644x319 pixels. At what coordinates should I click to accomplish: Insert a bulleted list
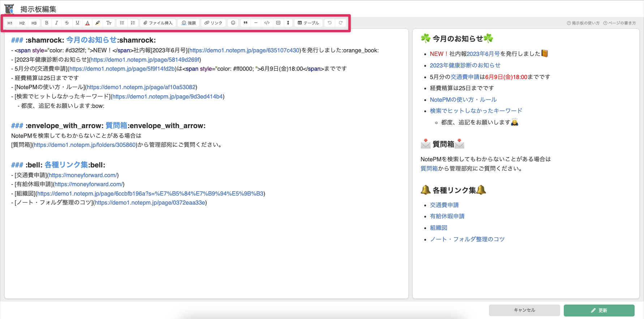click(122, 23)
